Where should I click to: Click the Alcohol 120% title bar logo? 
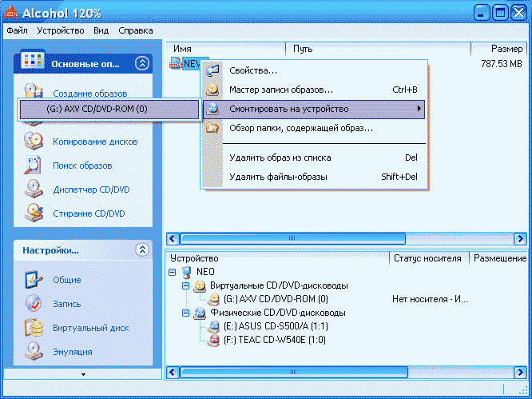pyautogui.click(x=11, y=13)
